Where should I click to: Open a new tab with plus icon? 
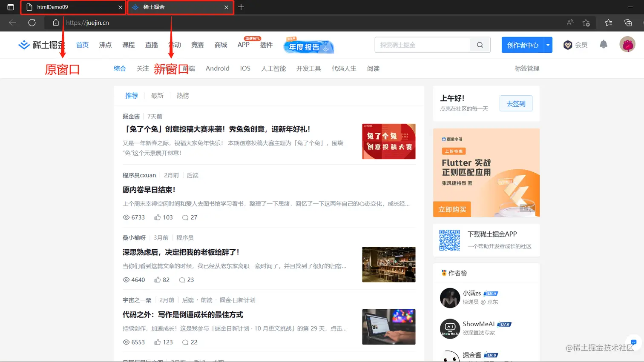point(241,7)
